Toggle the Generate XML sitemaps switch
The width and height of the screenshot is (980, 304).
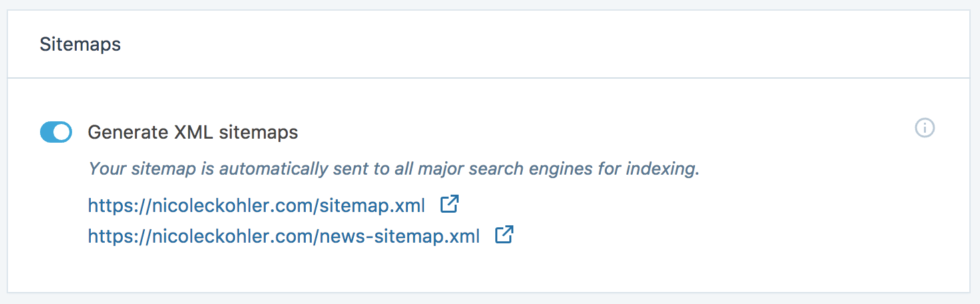pyautogui.click(x=56, y=132)
